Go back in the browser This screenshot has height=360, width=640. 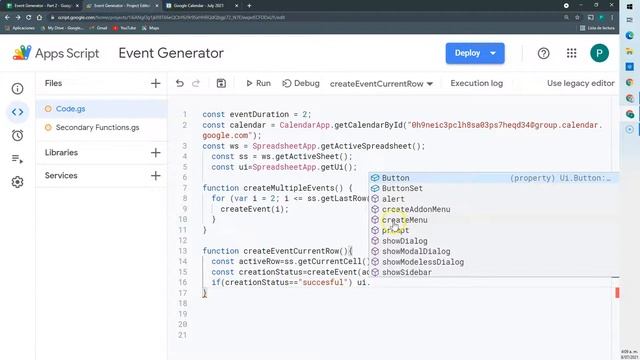(x=7, y=18)
